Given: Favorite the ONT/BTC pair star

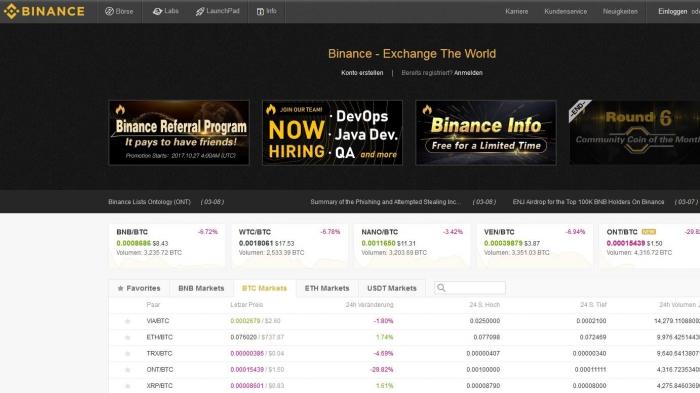Looking at the screenshot, I should point(127,370).
